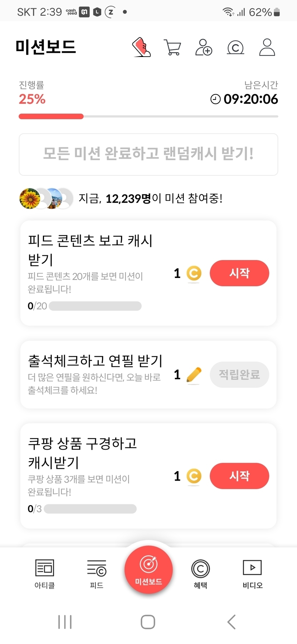Tap the clock icon beside remaining time

(x=215, y=99)
